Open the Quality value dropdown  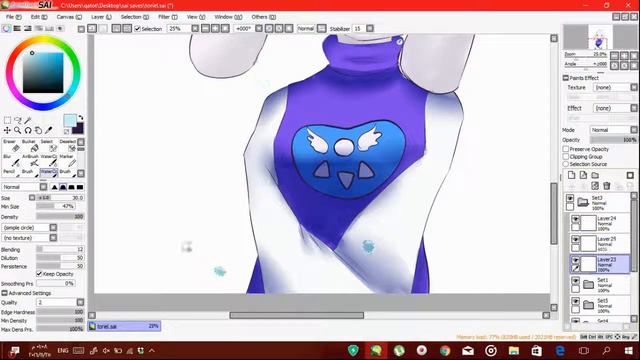click(60, 302)
